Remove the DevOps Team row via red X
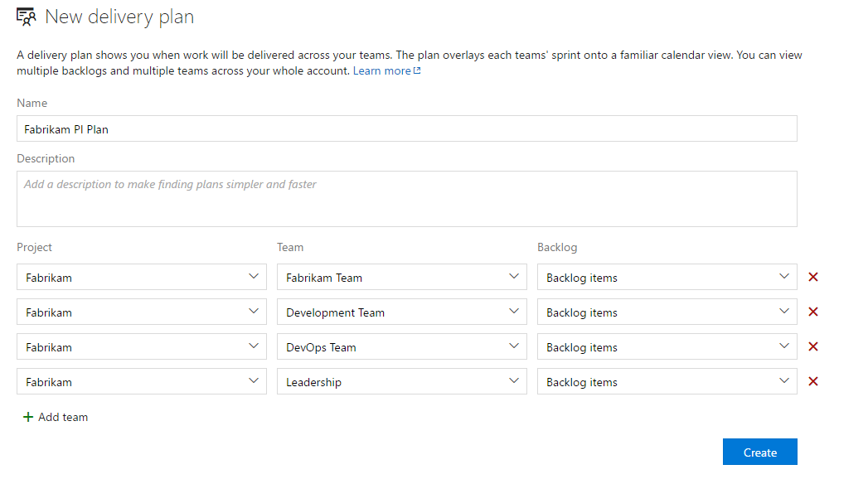Viewport: 868px width, 484px height. 812,346
